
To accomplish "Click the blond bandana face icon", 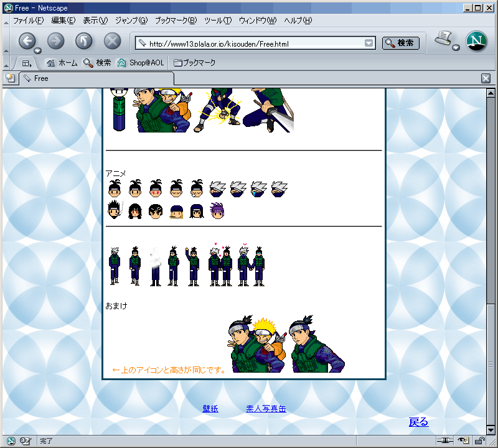I will [176, 212].
